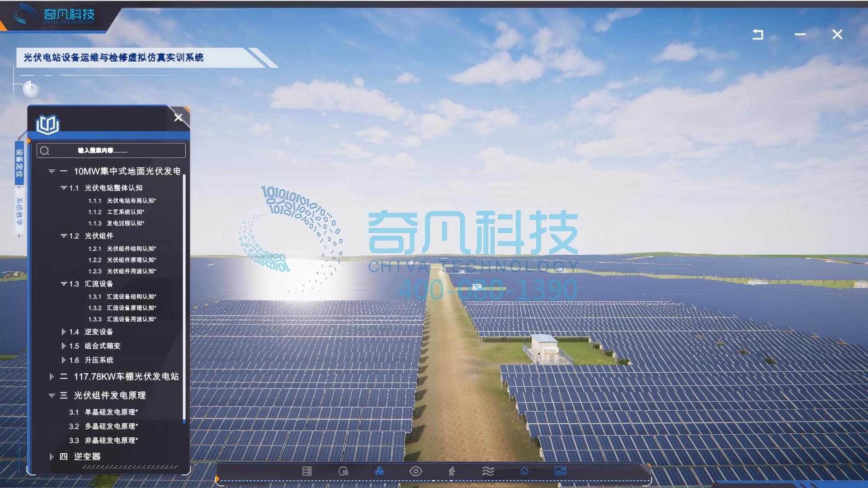This screenshot has height=488, width=868.
Task: Select 3.1 单晶硅发电原理
Action: 104,412
